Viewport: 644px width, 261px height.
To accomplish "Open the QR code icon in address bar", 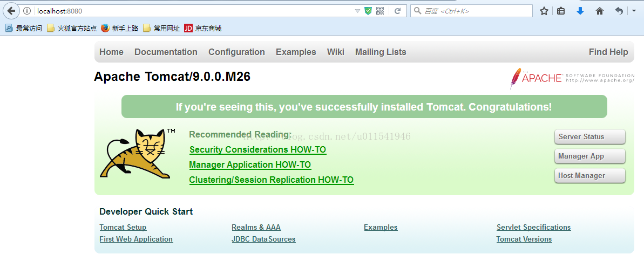I will [380, 11].
